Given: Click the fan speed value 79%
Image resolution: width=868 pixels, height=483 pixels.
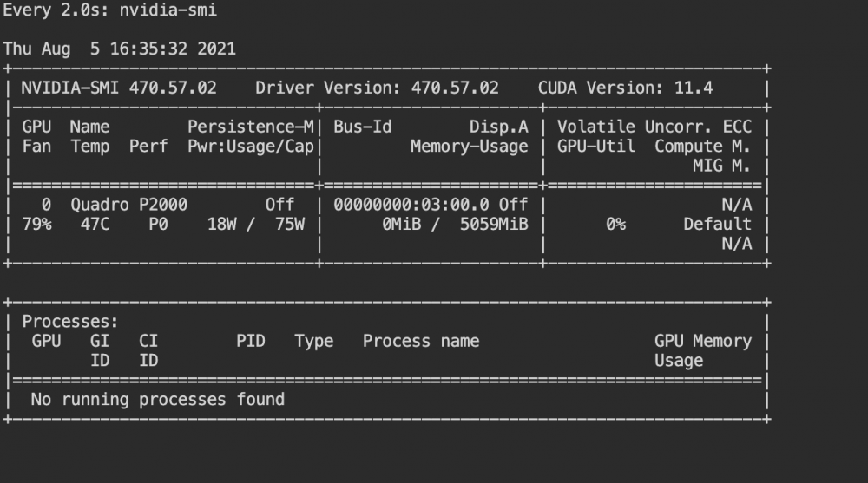Looking at the screenshot, I should coord(36,224).
